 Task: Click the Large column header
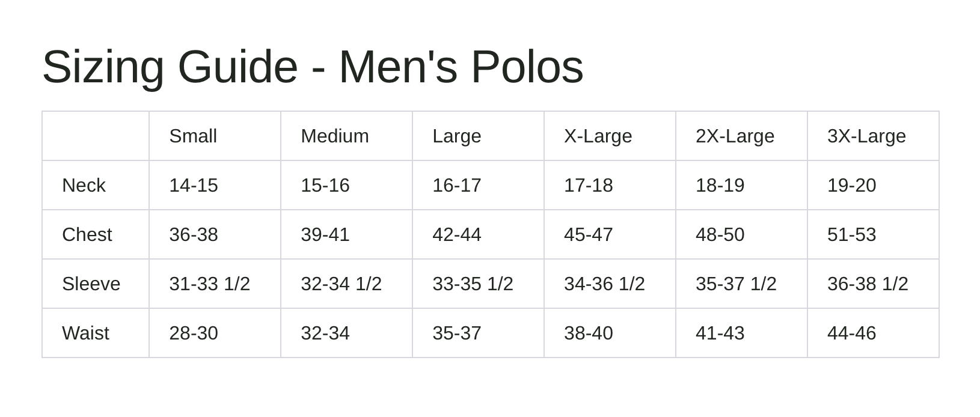[457, 136]
